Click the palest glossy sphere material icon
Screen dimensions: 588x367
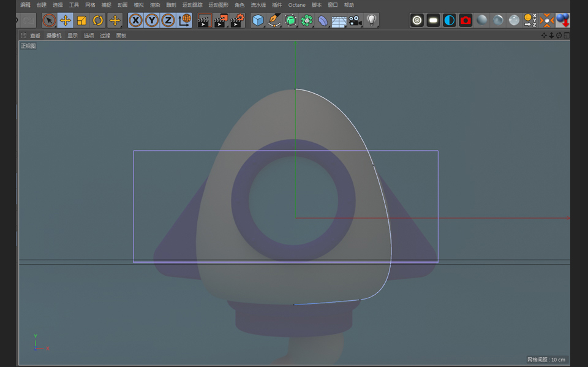pyautogui.click(x=514, y=20)
